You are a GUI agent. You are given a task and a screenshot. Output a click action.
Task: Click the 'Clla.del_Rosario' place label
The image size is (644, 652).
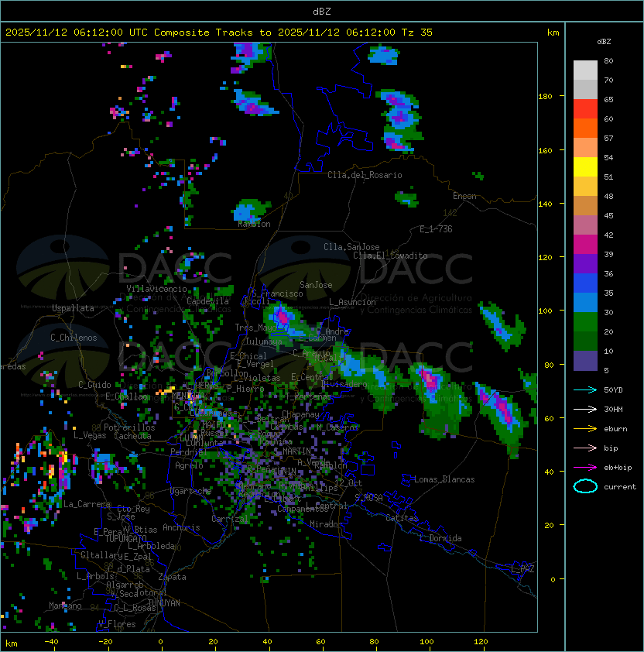click(x=365, y=175)
